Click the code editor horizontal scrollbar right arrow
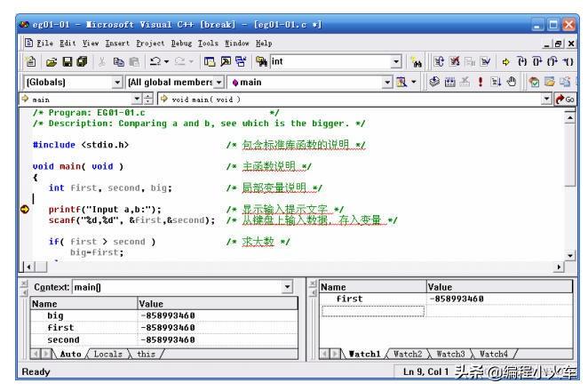This screenshot has width=588, height=391. pos(559,267)
